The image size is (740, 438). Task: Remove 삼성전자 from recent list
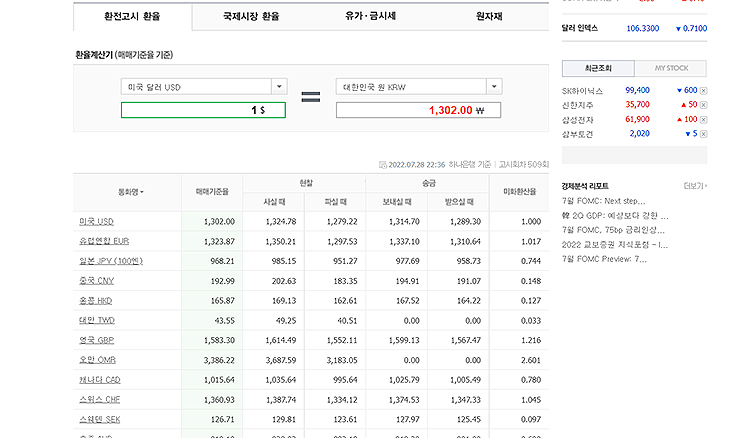(703, 120)
